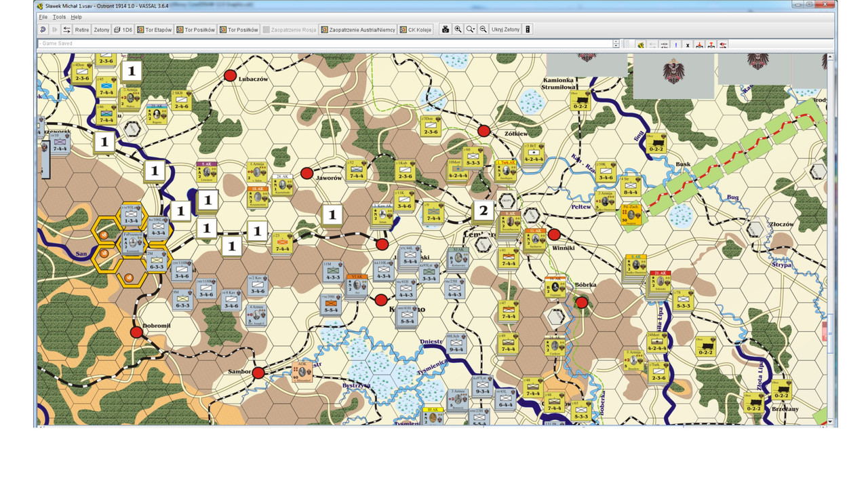The height and width of the screenshot is (481, 868).
Task: Select the 5.AK corps counter
Action: [x=208, y=172]
